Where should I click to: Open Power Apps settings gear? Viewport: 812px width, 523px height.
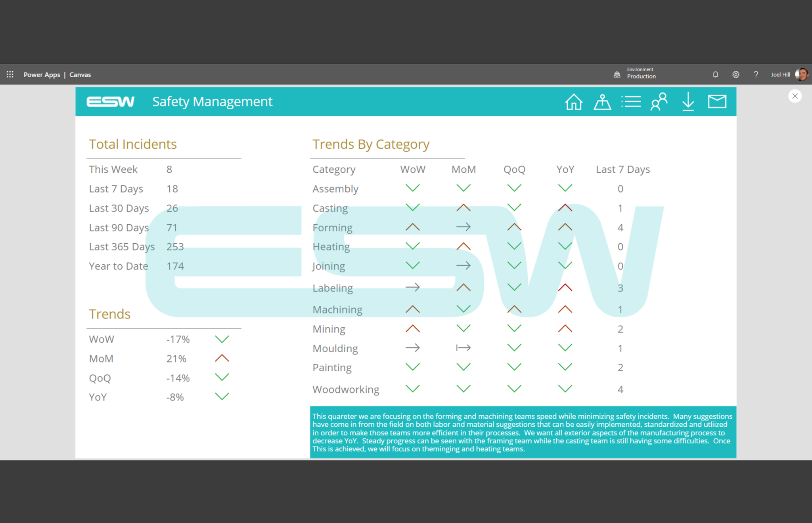point(736,74)
